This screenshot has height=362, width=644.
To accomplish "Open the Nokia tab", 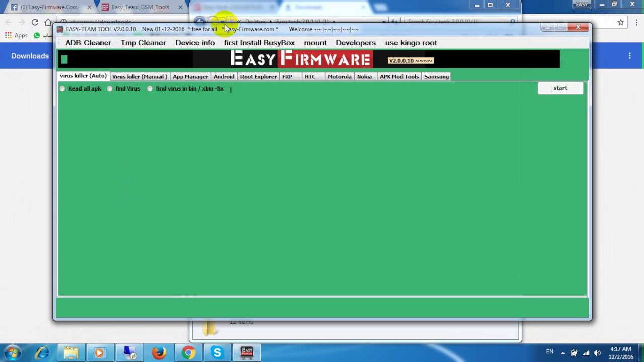I will [364, 77].
